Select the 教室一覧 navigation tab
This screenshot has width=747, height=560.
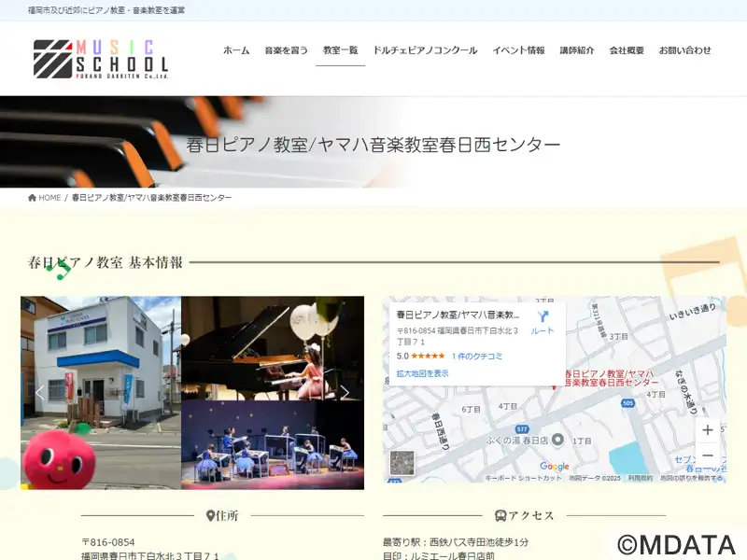pyautogui.click(x=340, y=50)
